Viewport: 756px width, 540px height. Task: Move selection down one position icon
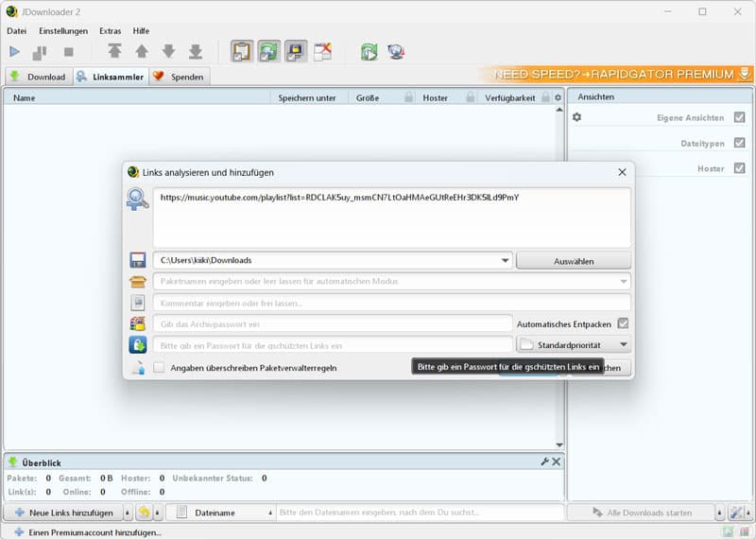pos(169,51)
